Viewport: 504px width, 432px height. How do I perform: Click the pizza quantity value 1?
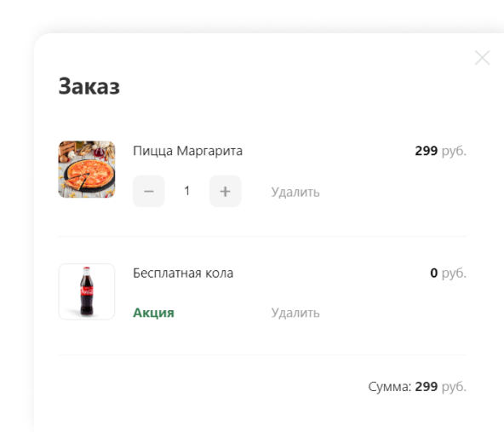point(186,191)
